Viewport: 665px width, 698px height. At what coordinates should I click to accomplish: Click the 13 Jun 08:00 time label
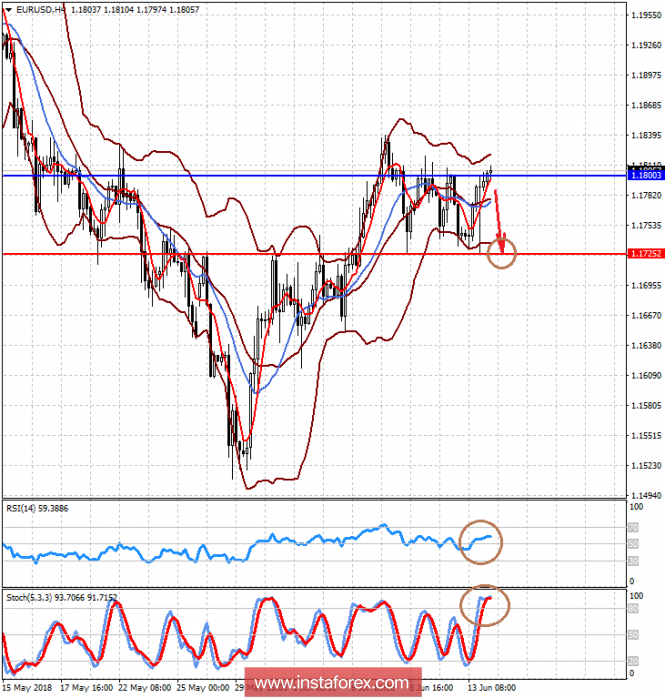493,688
